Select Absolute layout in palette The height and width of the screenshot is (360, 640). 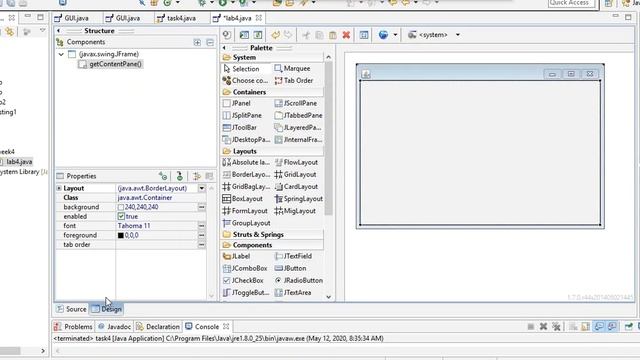[246, 162]
